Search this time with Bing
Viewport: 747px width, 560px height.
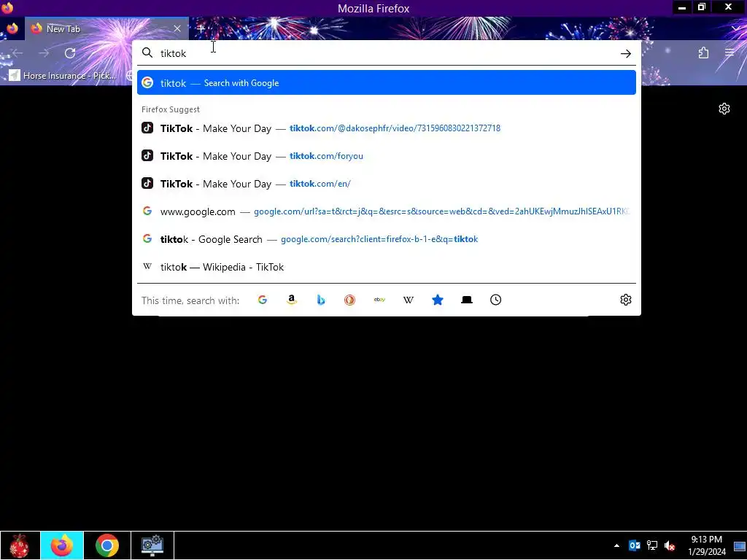coord(321,300)
